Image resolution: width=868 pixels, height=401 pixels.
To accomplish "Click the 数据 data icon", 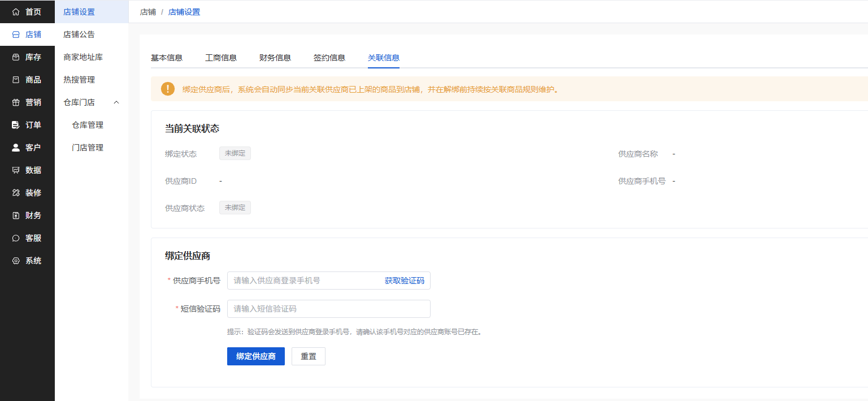I will click(16, 170).
